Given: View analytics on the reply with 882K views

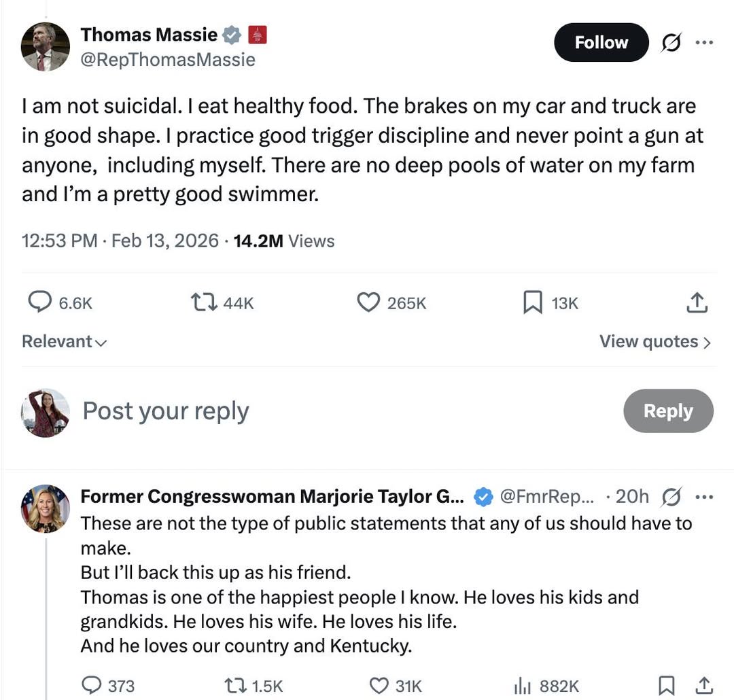Looking at the screenshot, I should point(522,686).
